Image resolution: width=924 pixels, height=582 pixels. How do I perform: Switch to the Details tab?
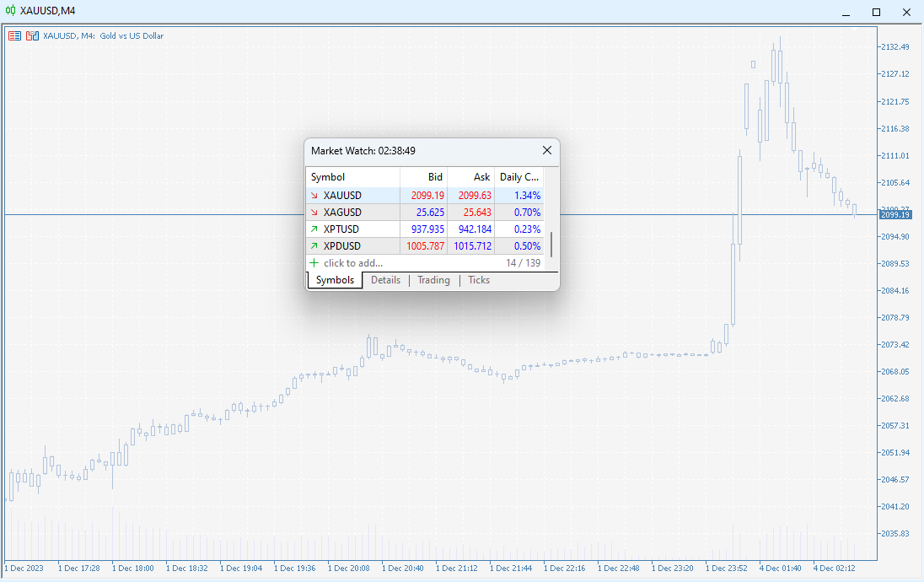(385, 280)
